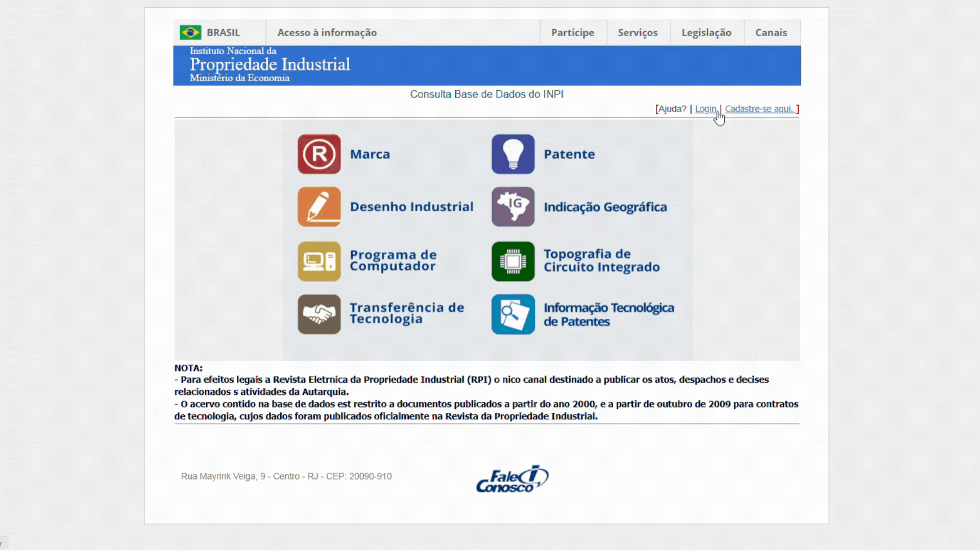Select the Desenho Industrial pencil icon
The height and width of the screenshot is (551, 980).
click(x=319, y=207)
